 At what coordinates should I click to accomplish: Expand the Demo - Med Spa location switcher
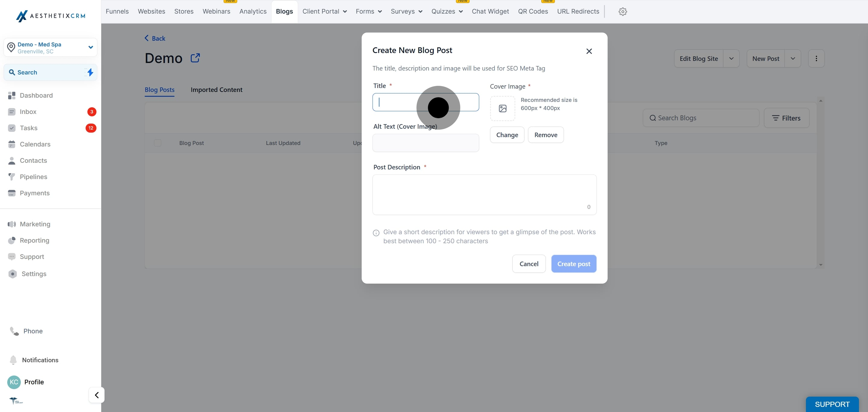[x=90, y=47]
